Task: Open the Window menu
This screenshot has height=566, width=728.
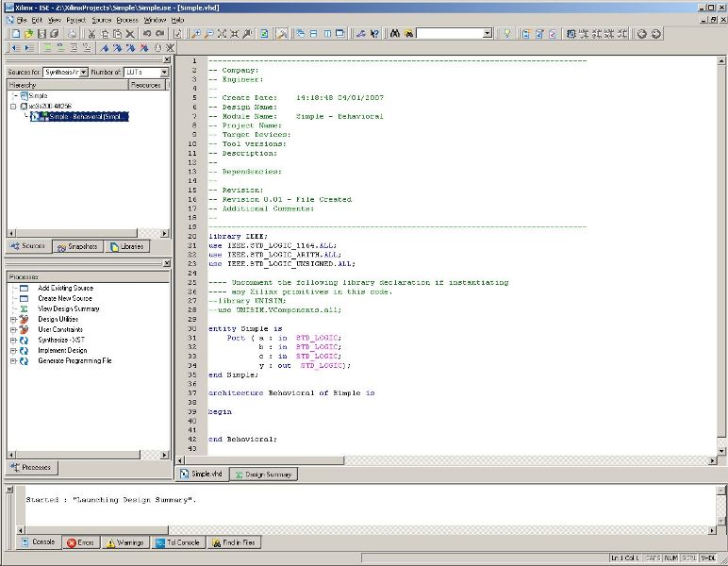Action: (x=155, y=20)
